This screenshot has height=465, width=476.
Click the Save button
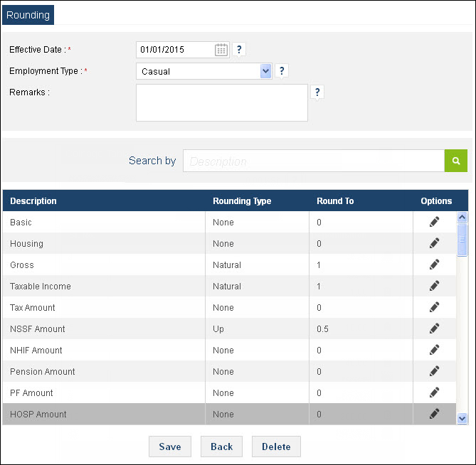(170, 447)
